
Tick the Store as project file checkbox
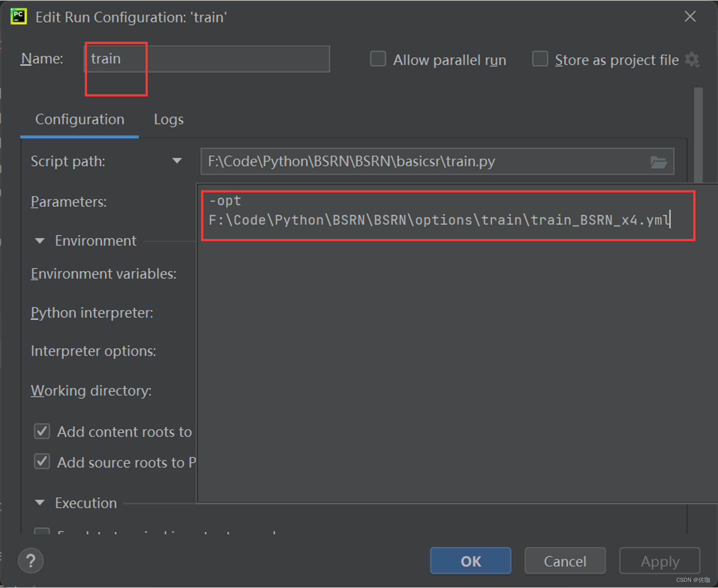(x=540, y=59)
